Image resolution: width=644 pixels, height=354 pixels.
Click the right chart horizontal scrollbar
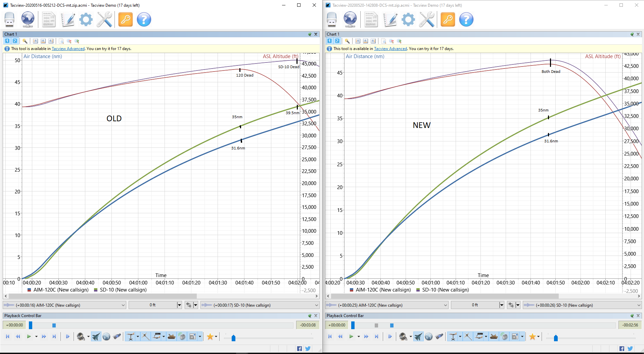[445, 296]
